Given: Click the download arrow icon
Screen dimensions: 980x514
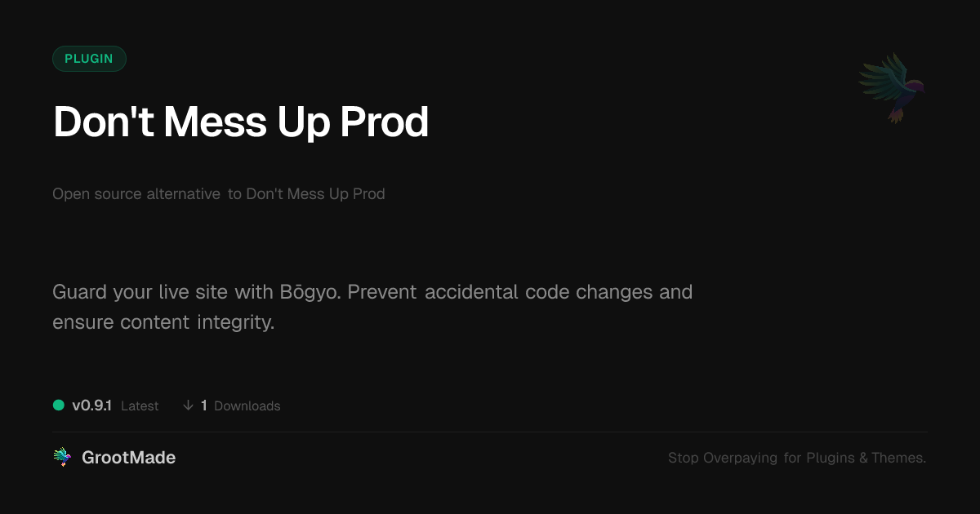Looking at the screenshot, I should (188, 405).
